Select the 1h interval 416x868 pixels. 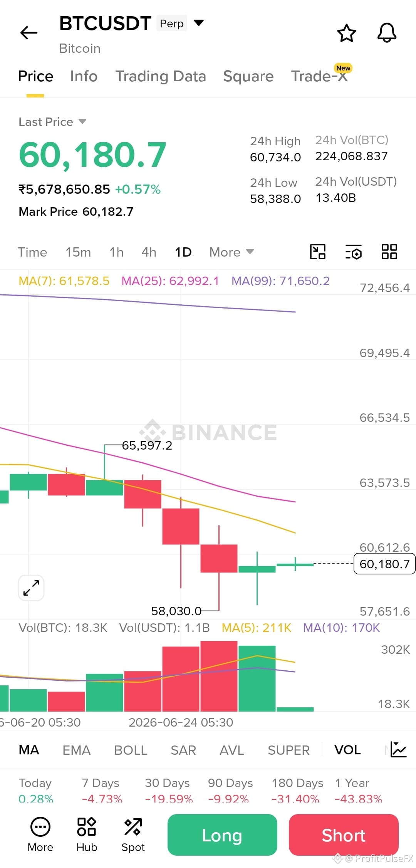pos(116,252)
